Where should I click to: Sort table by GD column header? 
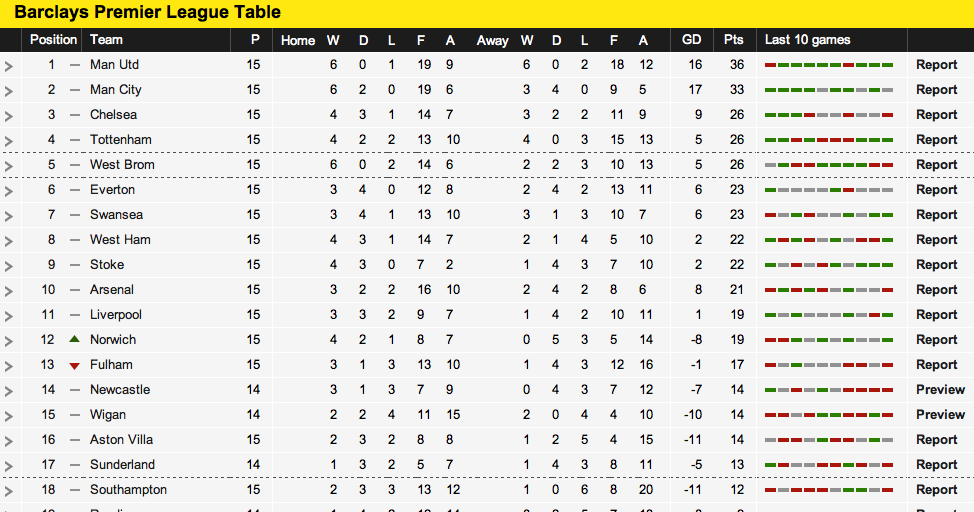(x=691, y=40)
